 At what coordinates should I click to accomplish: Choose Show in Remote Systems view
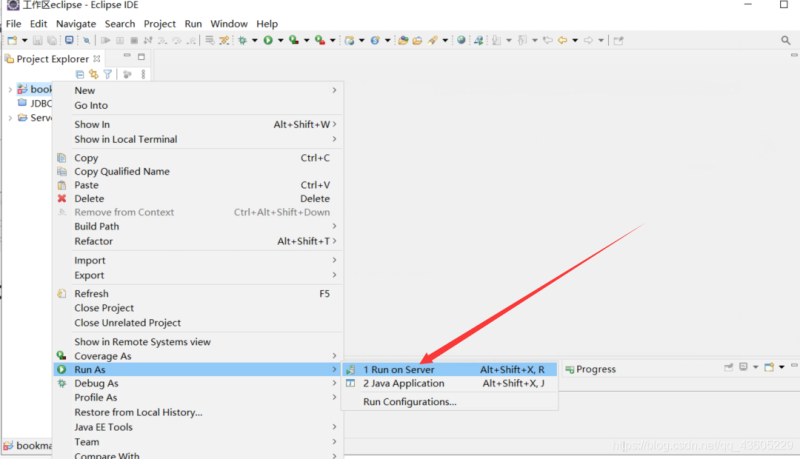(x=198, y=342)
